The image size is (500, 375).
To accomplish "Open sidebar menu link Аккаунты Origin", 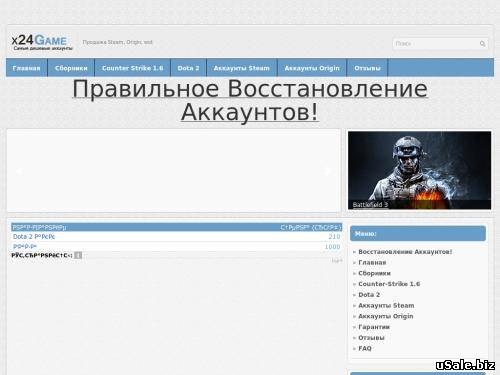I will click(386, 316).
